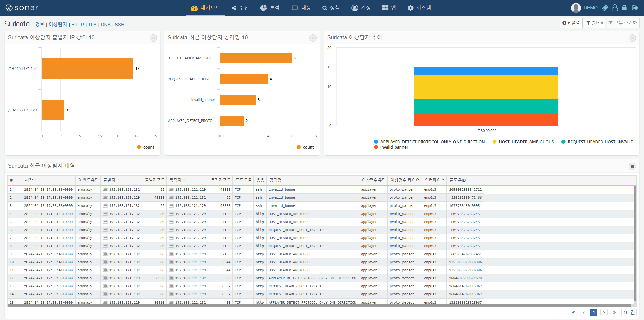Click the orange 192.168.121.132 bar in source IP chart
The image size is (644, 320).
click(x=88, y=68)
